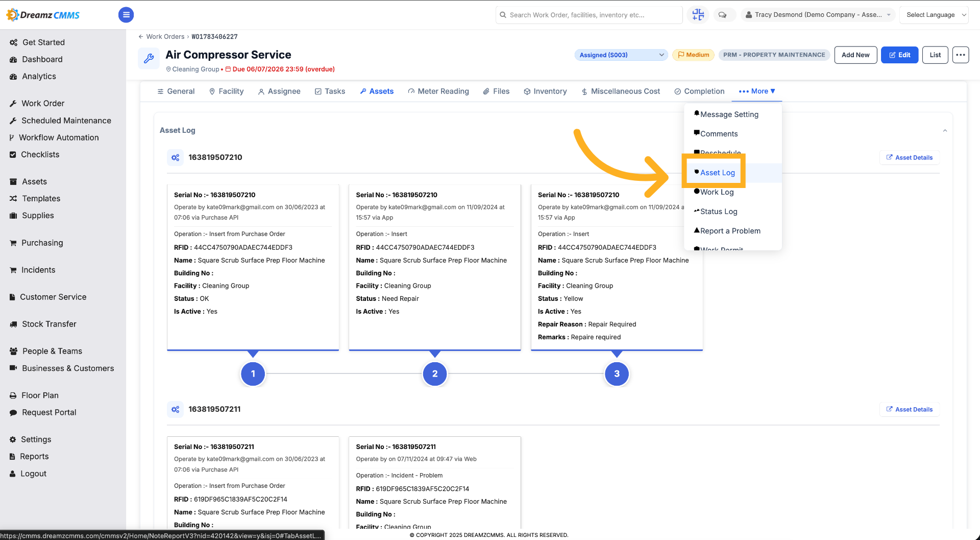Open the Assigned (S003) status dropdown
Screen dimensions: 980x540
[x=621, y=55]
